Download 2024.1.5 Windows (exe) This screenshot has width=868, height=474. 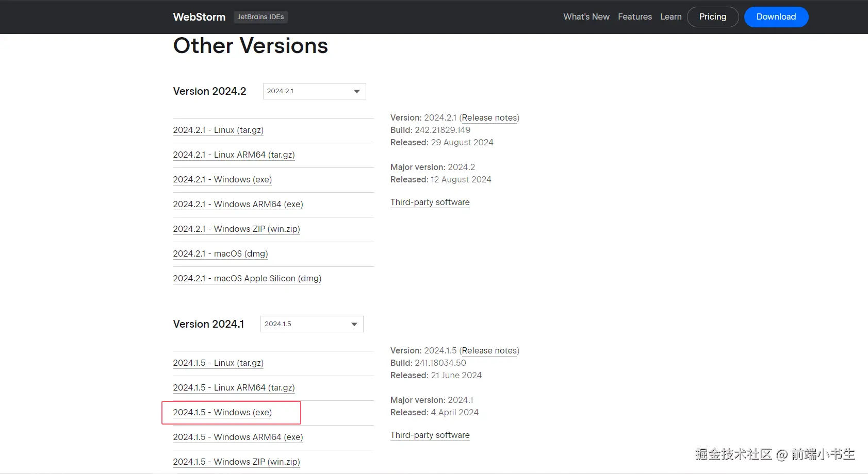pos(222,413)
